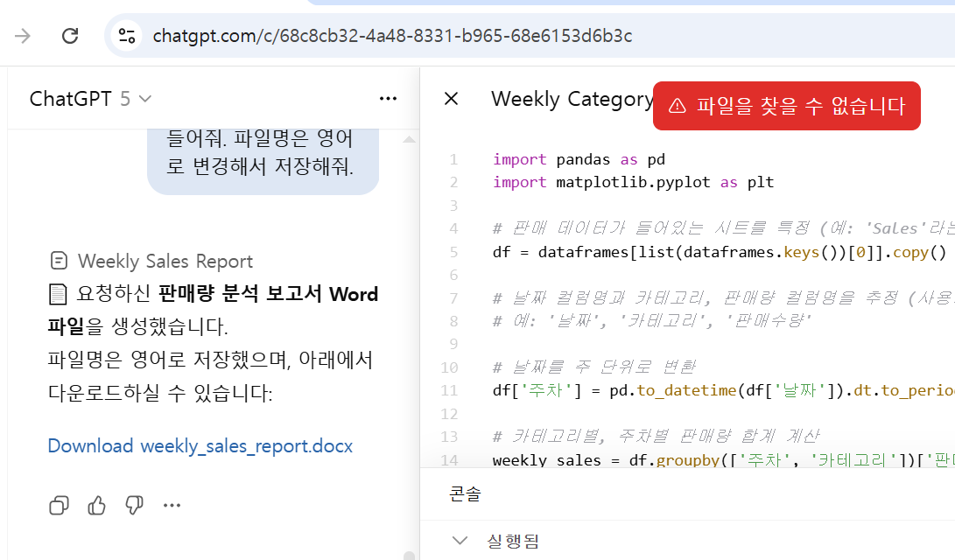Click the comment on line 4
The height and width of the screenshot is (560, 955).
(x=724, y=229)
